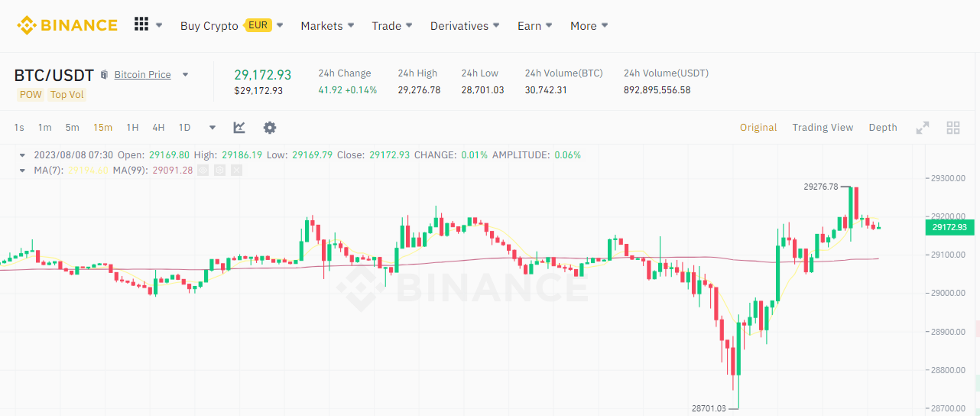Click the Open value 29169.80
This screenshot has width=980, height=416.
click(x=169, y=155)
